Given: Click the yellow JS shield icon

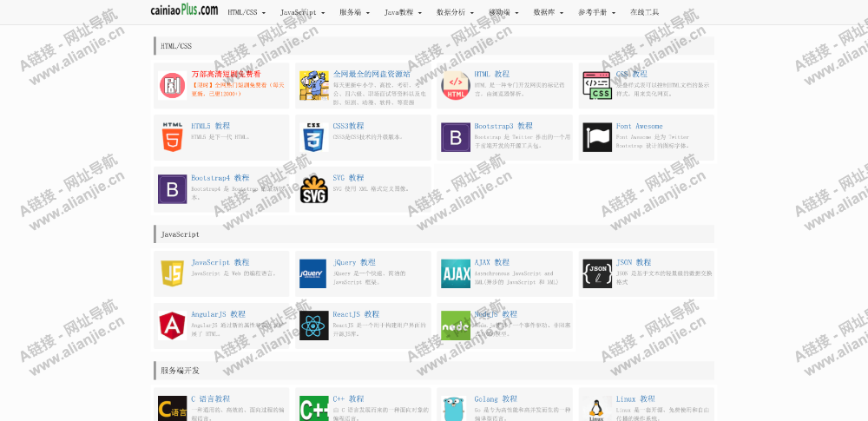Looking at the screenshot, I should pyautogui.click(x=172, y=273).
